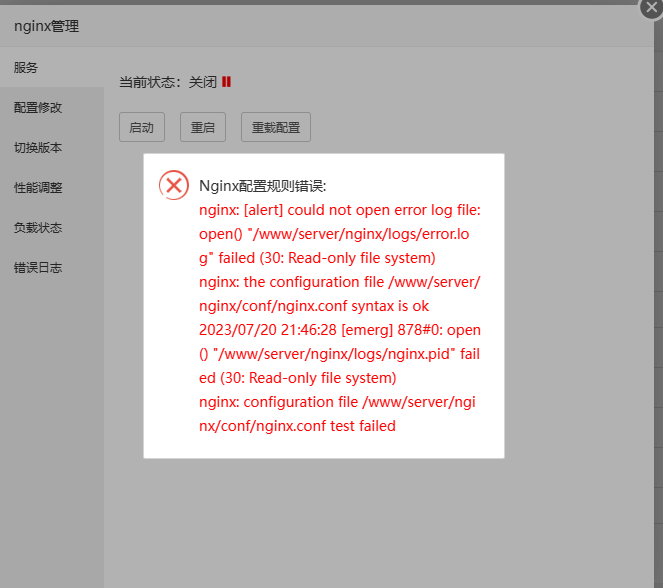Image resolution: width=663 pixels, height=588 pixels.
Task: Click the red error X icon
Action: click(174, 185)
